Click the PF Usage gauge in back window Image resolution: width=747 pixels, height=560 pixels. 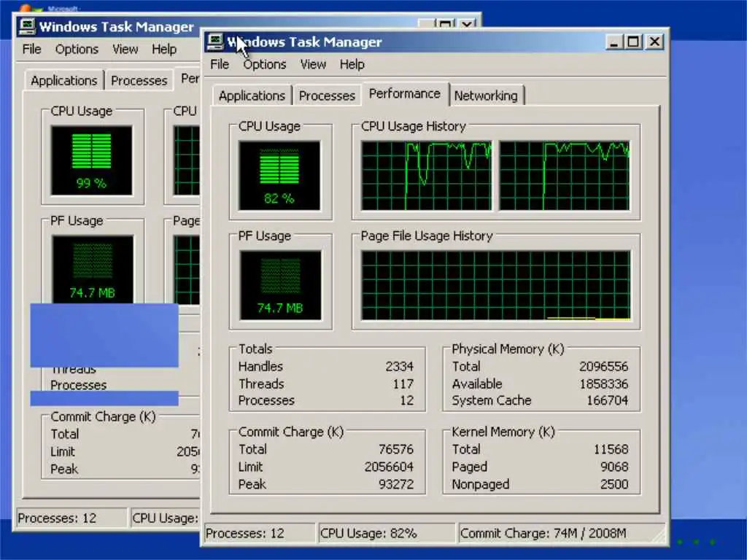tap(93, 270)
